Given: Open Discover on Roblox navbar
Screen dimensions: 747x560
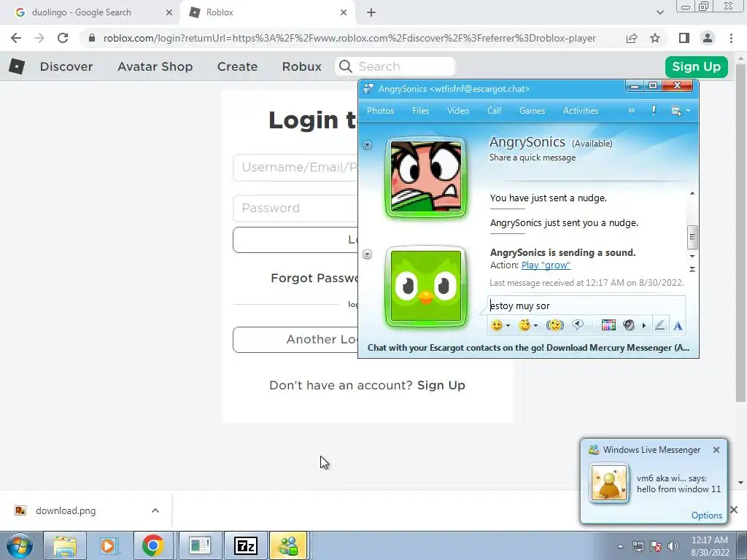Looking at the screenshot, I should pos(66,66).
